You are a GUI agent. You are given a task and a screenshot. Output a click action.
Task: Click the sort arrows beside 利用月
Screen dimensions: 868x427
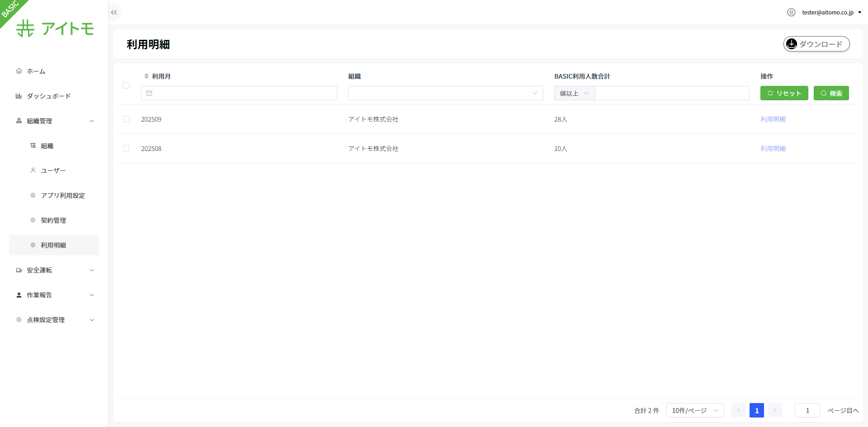pyautogui.click(x=146, y=76)
